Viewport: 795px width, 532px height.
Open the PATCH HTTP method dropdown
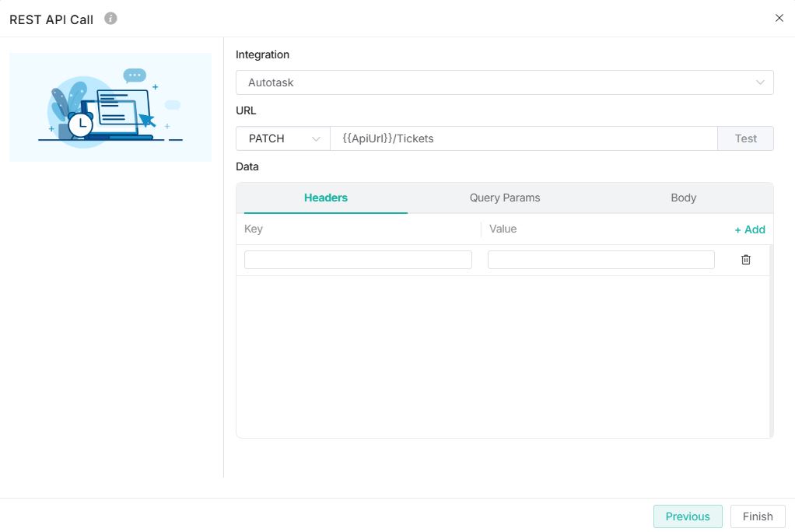pyautogui.click(x=282, y=138)
